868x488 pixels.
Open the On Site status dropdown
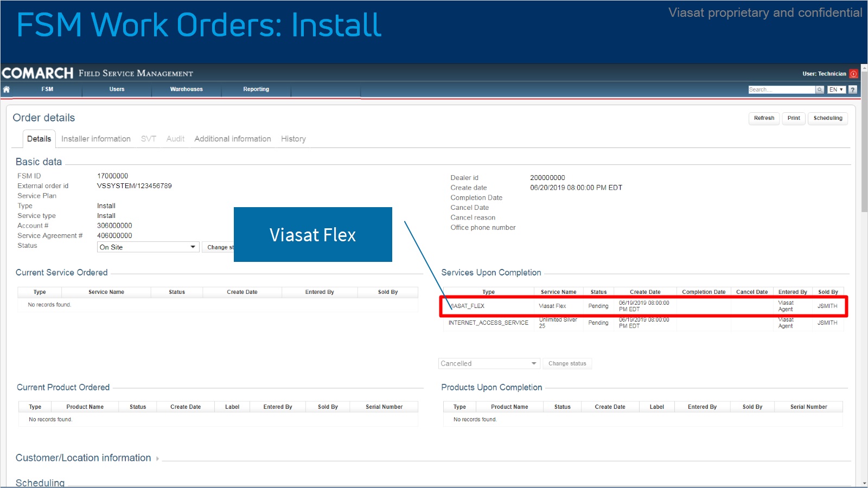pos(148,247)
